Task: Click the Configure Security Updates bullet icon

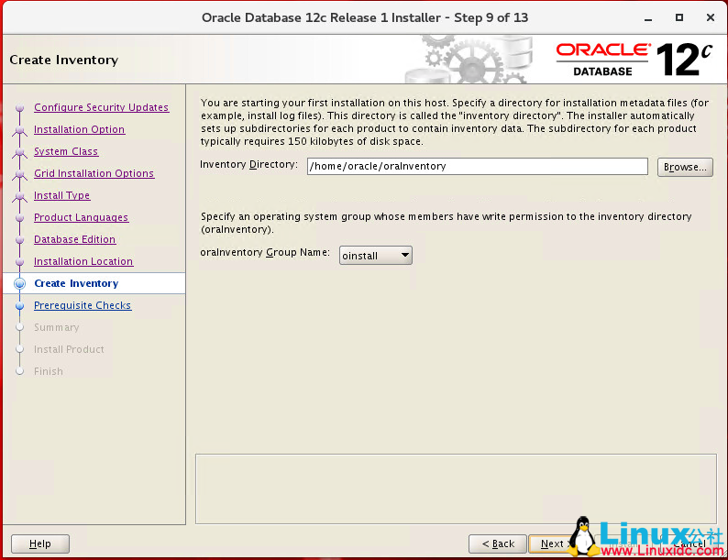Action: pos(19,107)
